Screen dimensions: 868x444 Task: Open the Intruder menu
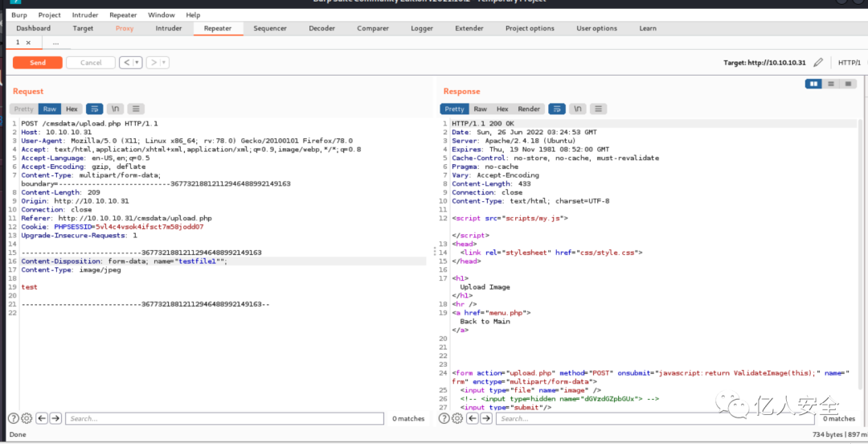click(85, 15)
